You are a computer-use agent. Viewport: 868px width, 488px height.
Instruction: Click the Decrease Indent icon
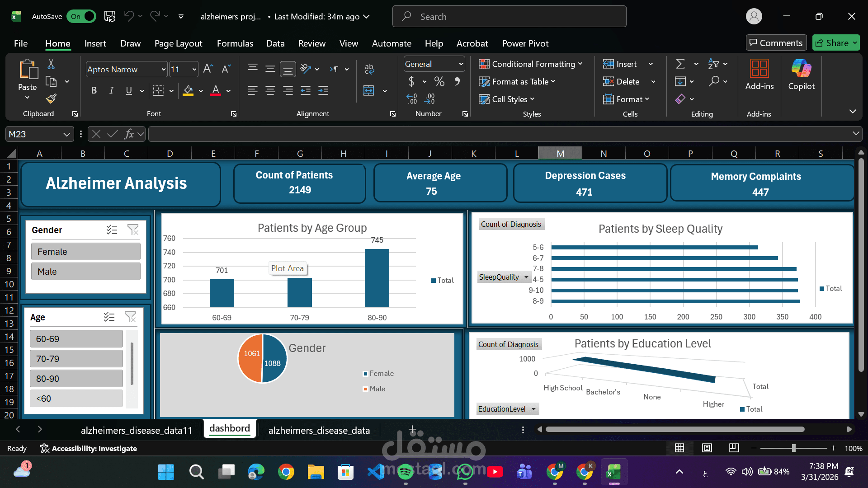coord(306,91)
